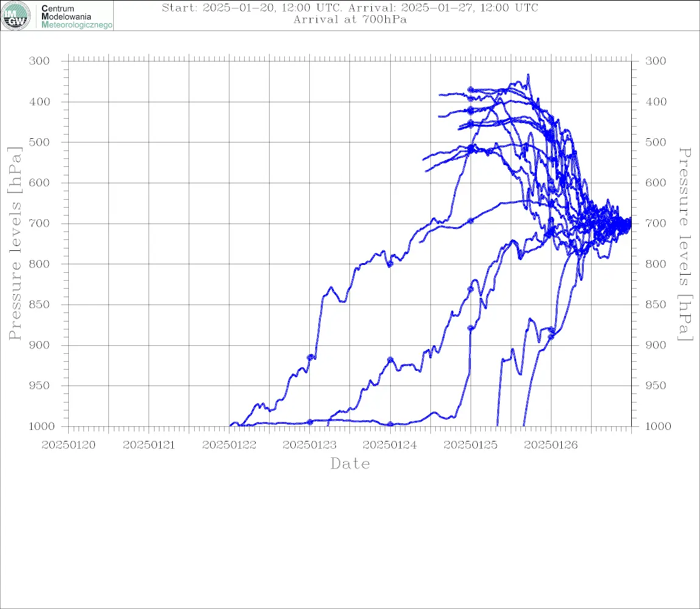The width and height of the screenshot is (700, 609).
Task: Click the 'Arrival at 700hPa' subtitle
Action: click(x=350, y=19)
